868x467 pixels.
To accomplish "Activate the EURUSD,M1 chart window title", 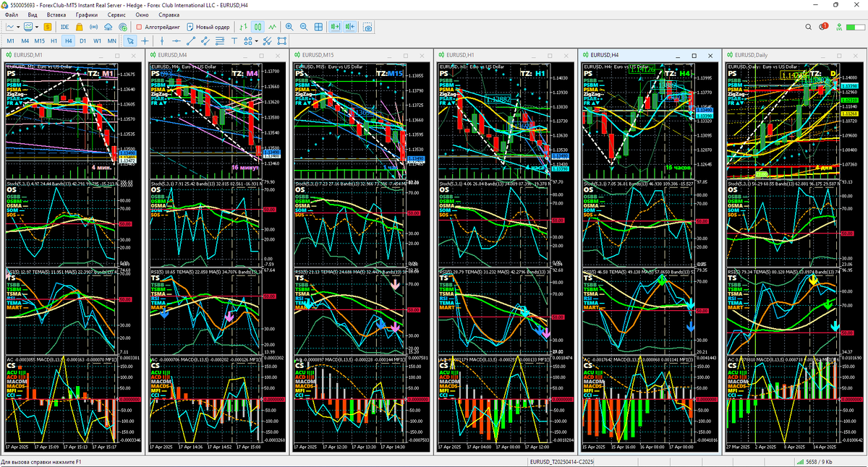I will 28,55.
